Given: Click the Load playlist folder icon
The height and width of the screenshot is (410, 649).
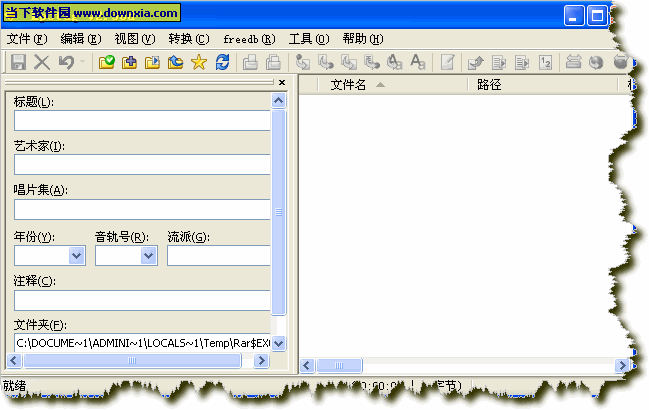Looking at the screenshot, I should (x=152, y=62).
